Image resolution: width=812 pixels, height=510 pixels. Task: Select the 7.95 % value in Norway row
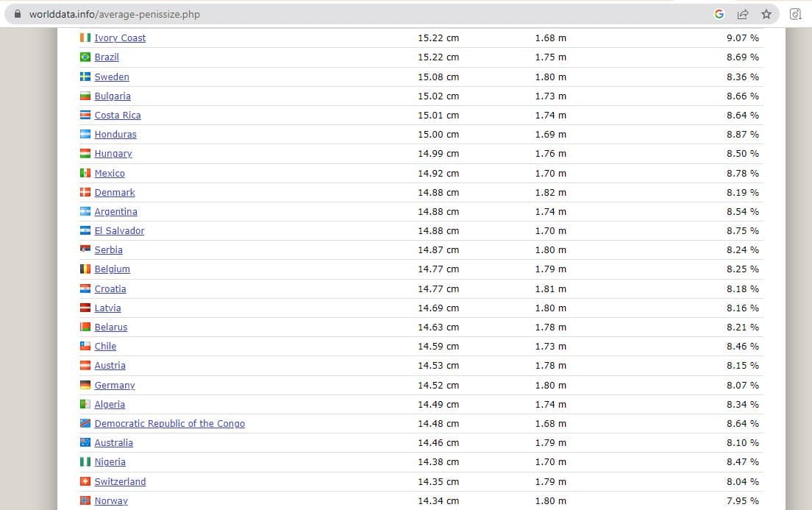[x=743, y=500]
